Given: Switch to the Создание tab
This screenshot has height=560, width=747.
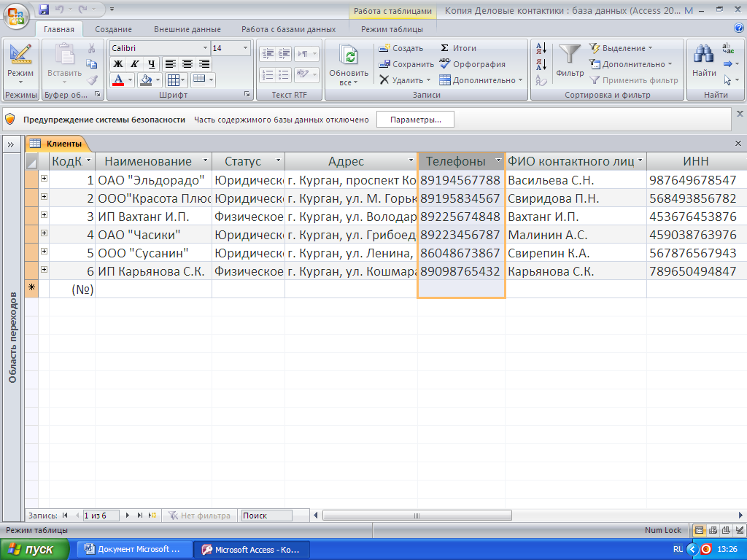Looking at the screenshot, I should (113, 29).
